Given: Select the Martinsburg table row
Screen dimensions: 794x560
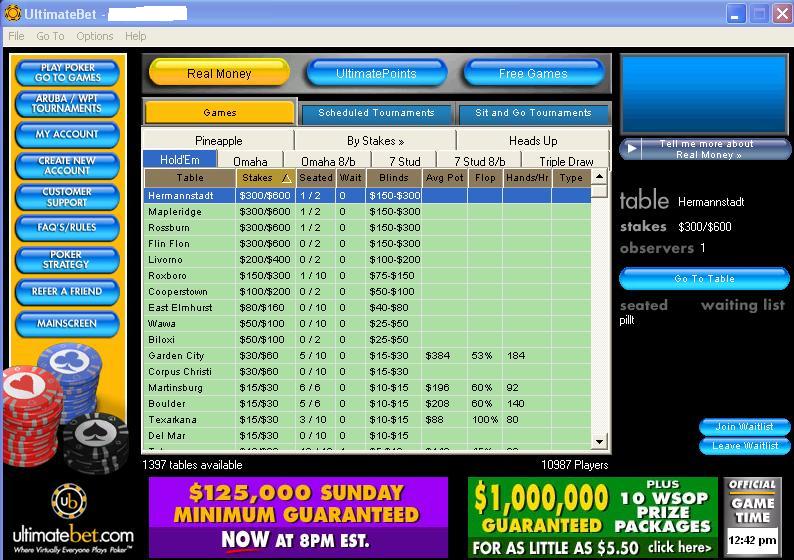Looking at the screenshot, I should 368,388.
